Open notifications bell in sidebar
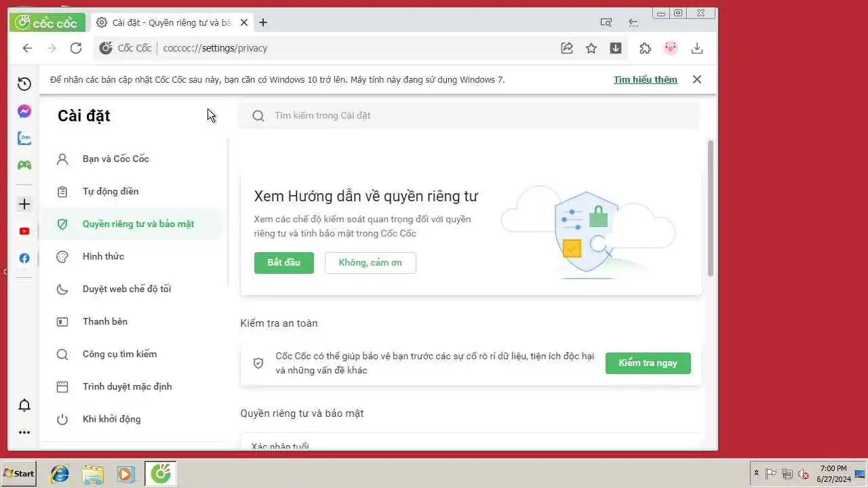This screenshot has width=868, height=488. pos(24,405)
